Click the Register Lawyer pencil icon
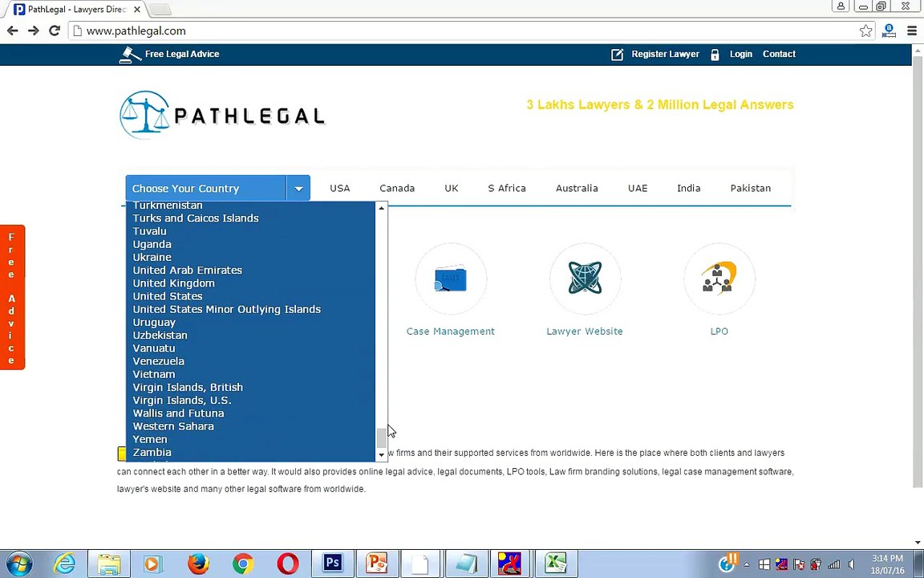 pyautogui.click(x=617, y=55)
